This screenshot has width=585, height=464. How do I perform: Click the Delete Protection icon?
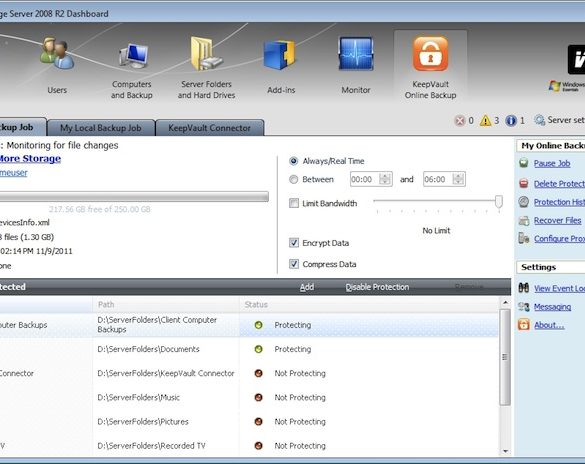click(524, 184)
